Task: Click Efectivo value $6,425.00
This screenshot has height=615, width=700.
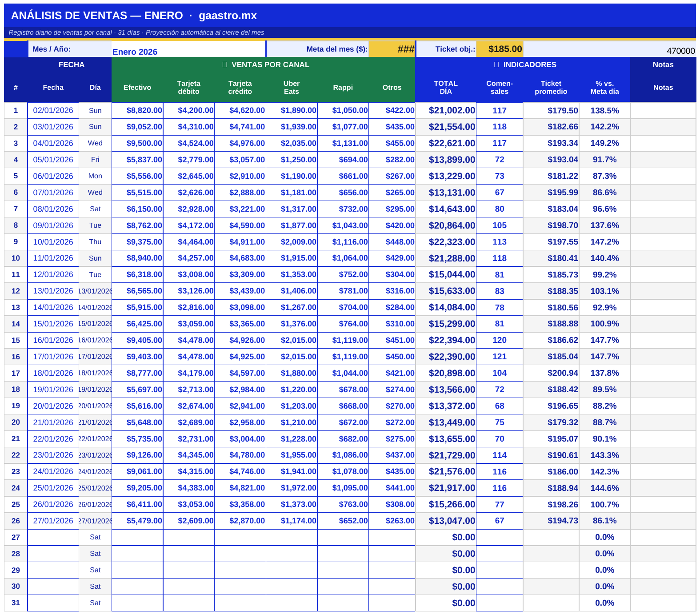Action: (137, 324)
